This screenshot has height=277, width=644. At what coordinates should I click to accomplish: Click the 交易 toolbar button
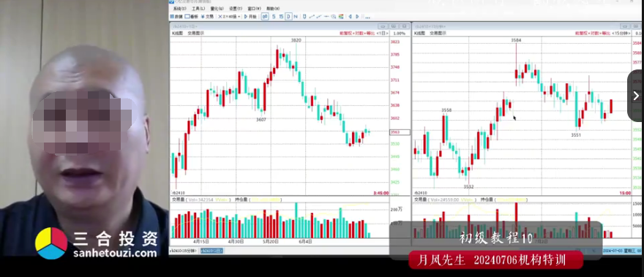[207, 16]
